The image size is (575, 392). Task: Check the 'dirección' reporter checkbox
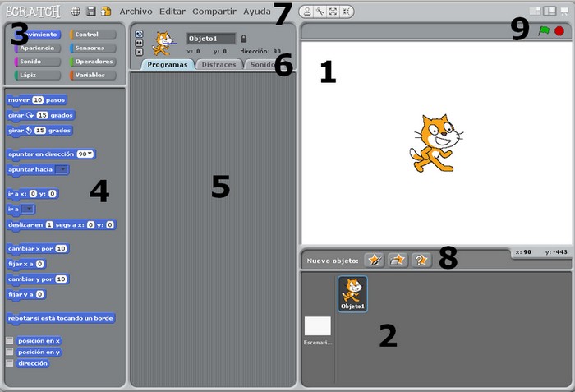tap(10, 363)
